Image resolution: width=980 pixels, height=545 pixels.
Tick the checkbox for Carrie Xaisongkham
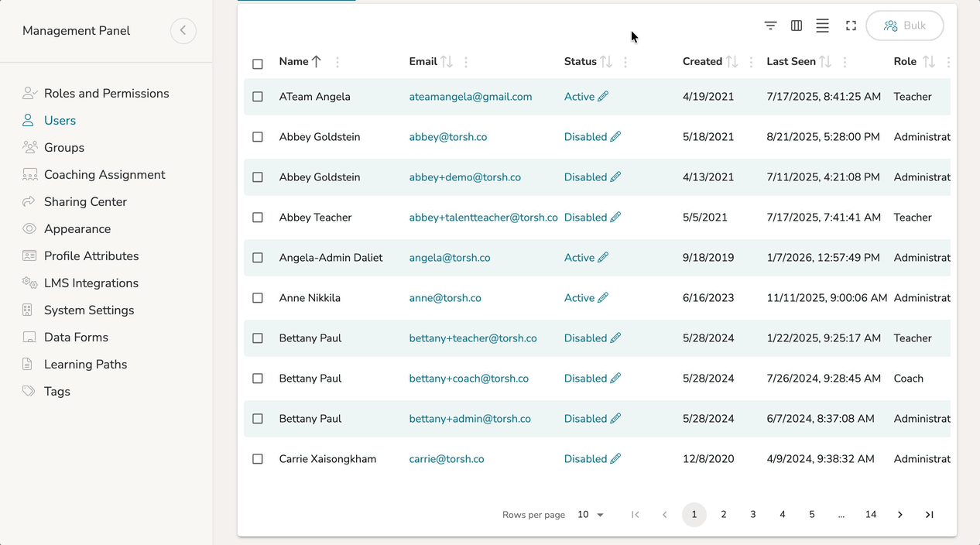coord(258,459)
